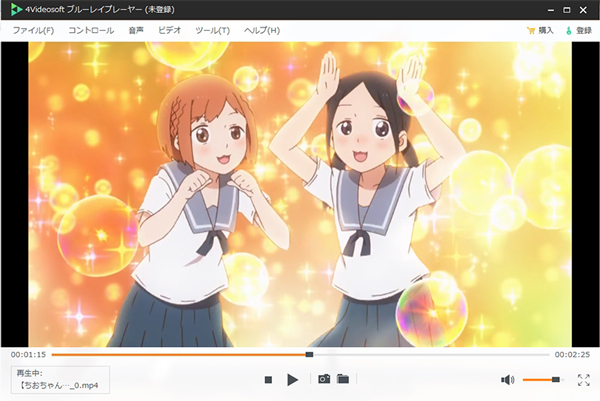Close the Blu-ray player window
The height and width of the screenshot is (401, 600).
click(x=583, y=10)
